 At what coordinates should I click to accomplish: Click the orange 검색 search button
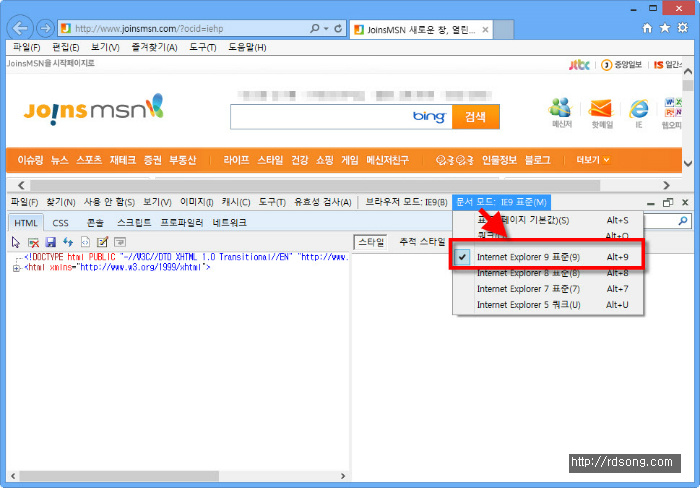475,117
